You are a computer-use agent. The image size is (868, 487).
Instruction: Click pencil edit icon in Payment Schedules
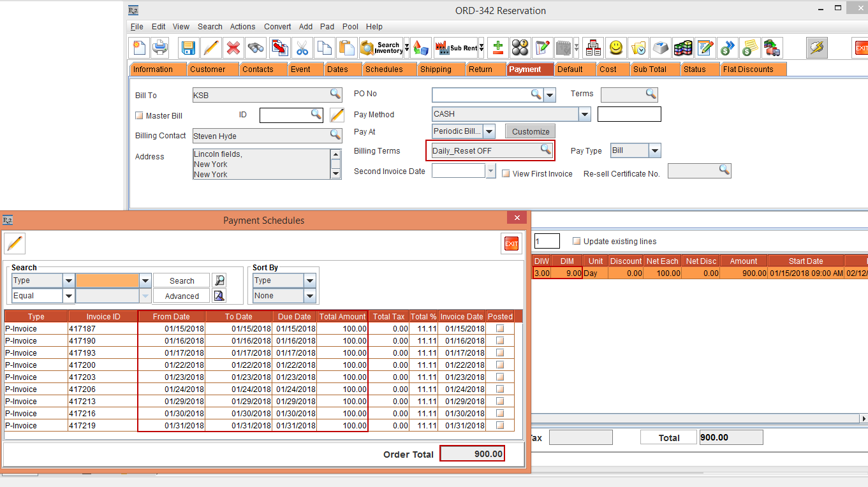(15, 243)
